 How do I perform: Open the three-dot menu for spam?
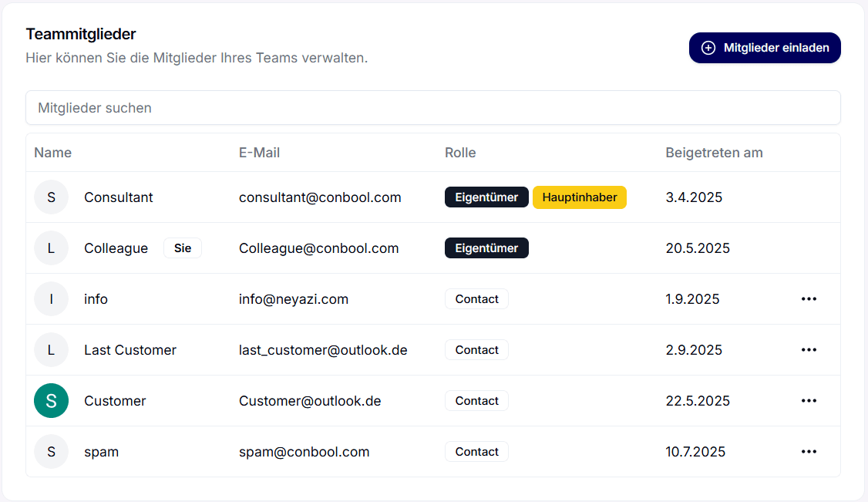click(808, 452)
